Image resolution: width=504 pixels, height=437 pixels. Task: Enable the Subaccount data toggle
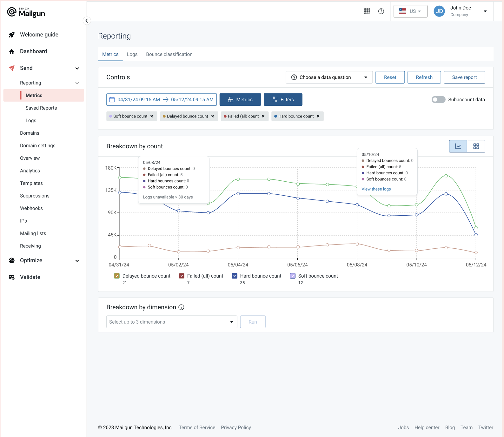[438, 100]
